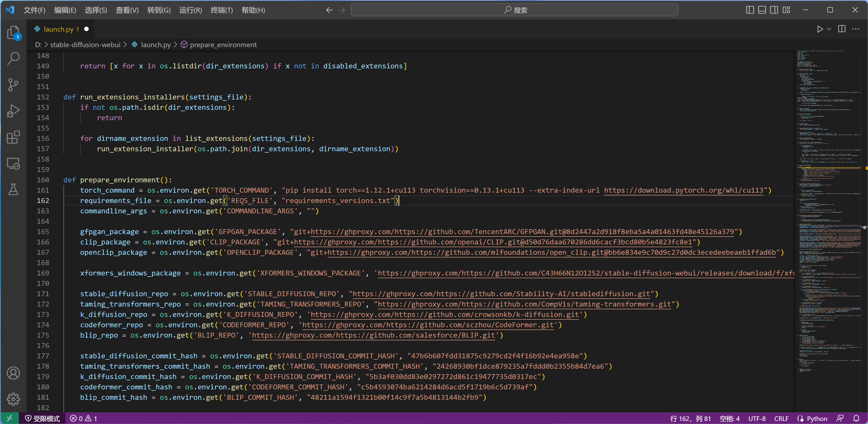Open the Source Control view
The width and height of the screenshot is (868, 424).
[x=14, y=85]
